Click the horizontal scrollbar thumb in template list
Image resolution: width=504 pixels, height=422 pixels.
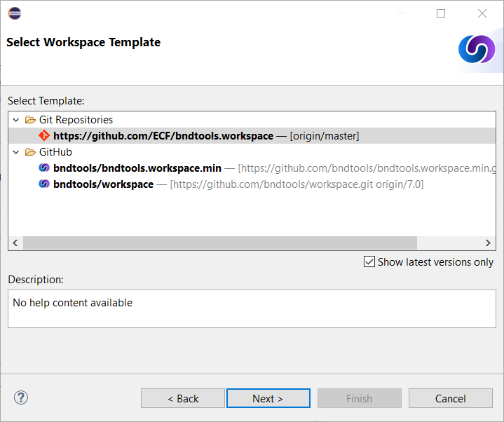click(x=220, y=243)
